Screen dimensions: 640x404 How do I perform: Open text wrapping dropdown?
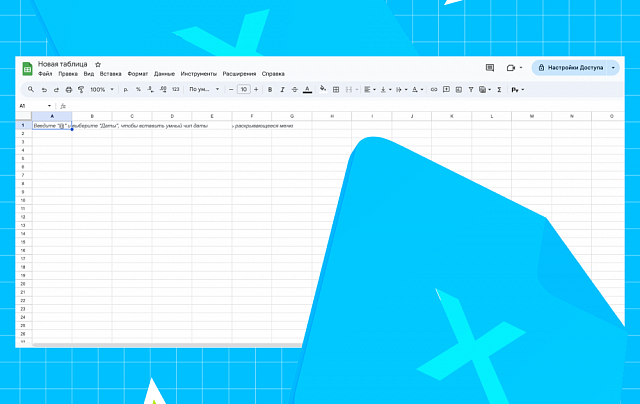[x=402, y=90]
